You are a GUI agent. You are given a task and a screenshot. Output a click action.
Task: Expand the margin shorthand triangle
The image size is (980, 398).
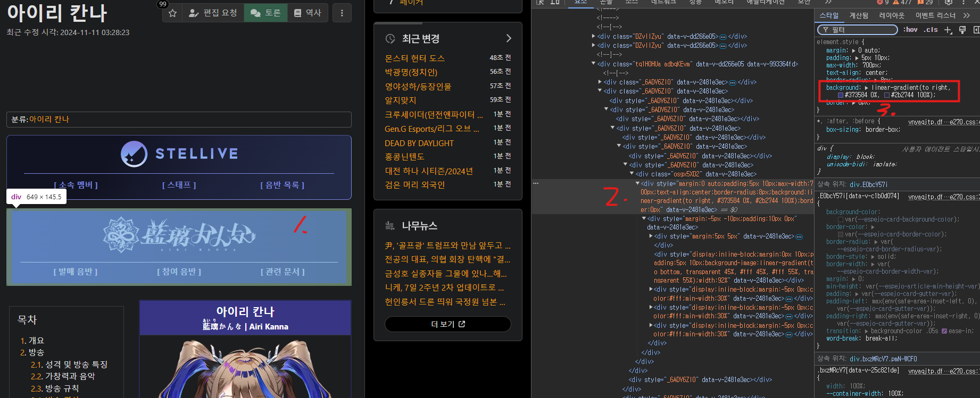click(x=853, y=50)
